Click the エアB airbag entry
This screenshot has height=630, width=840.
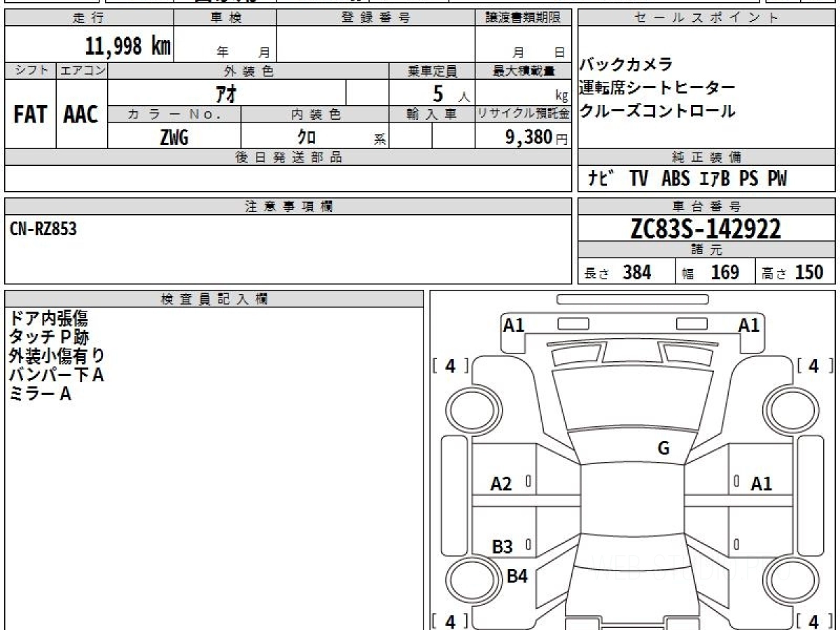715,179
